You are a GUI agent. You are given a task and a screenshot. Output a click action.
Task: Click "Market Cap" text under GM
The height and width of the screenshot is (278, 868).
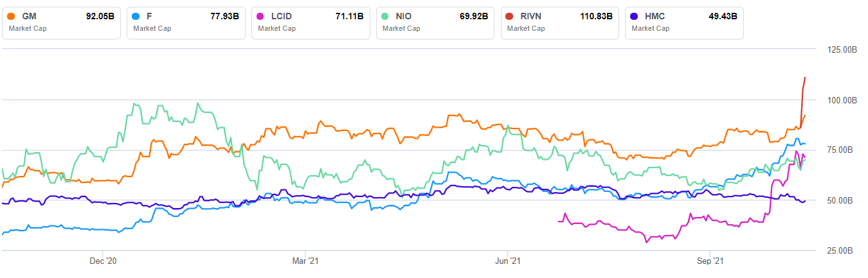pos(27,28)
